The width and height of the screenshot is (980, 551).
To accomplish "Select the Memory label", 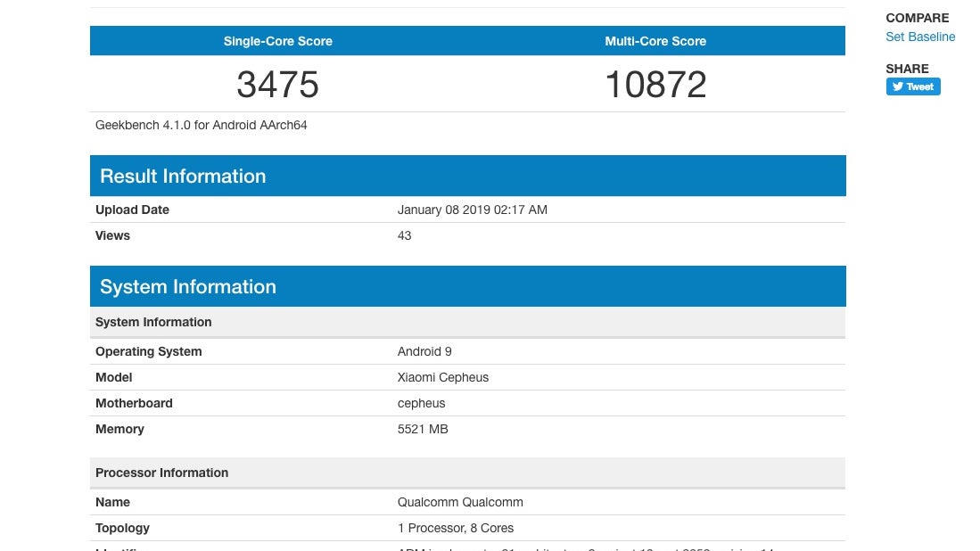I will [x=119, y=429].
